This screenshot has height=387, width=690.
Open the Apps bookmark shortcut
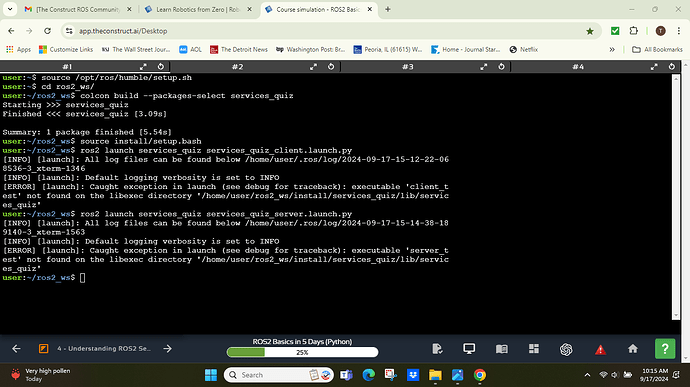click(x=18, y=50)
